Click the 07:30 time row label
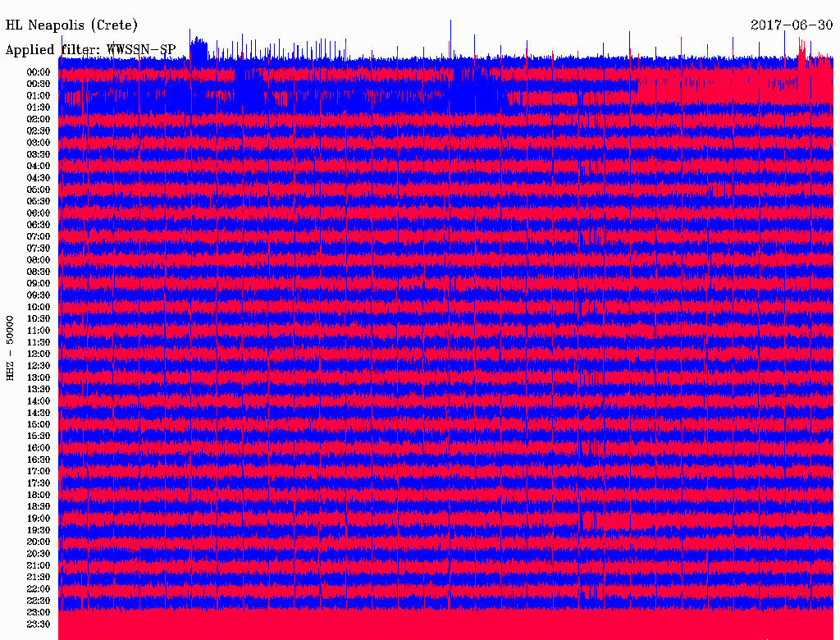The width and height of the screenshot is (840, 640). pos(39,248)
